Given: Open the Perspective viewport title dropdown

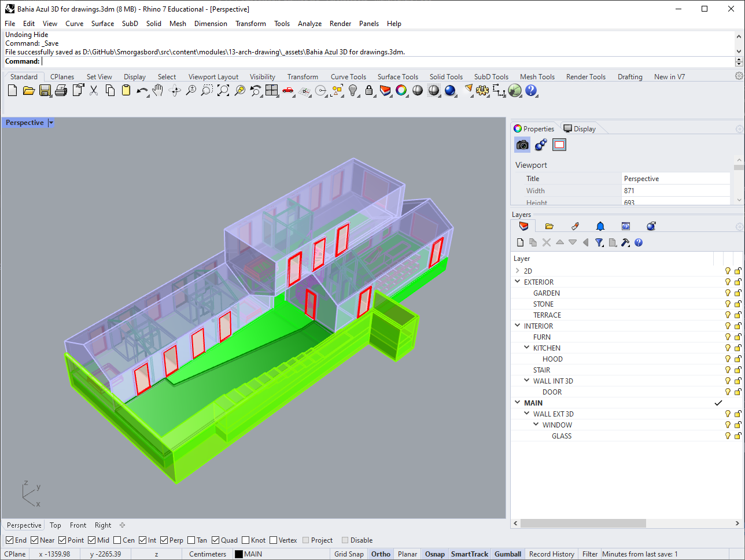Looking at the screenshot, I should click(x=51, y=123).
